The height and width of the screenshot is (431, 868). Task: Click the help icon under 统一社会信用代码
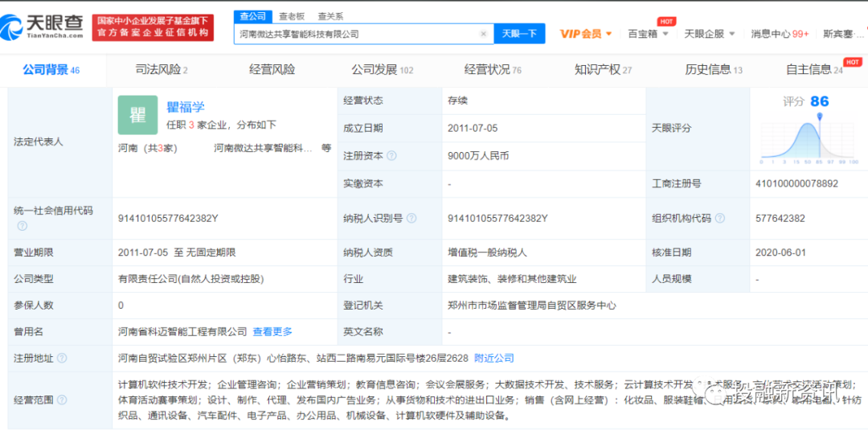pos(23,226)
